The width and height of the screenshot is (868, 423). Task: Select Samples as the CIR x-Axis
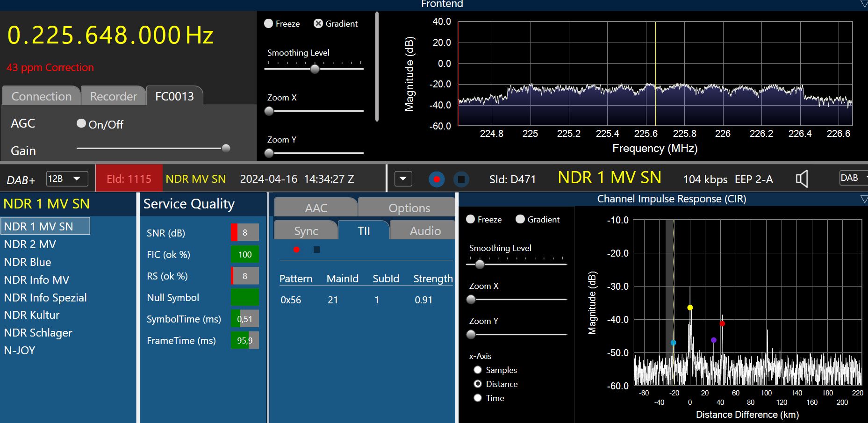pos(478,370)
